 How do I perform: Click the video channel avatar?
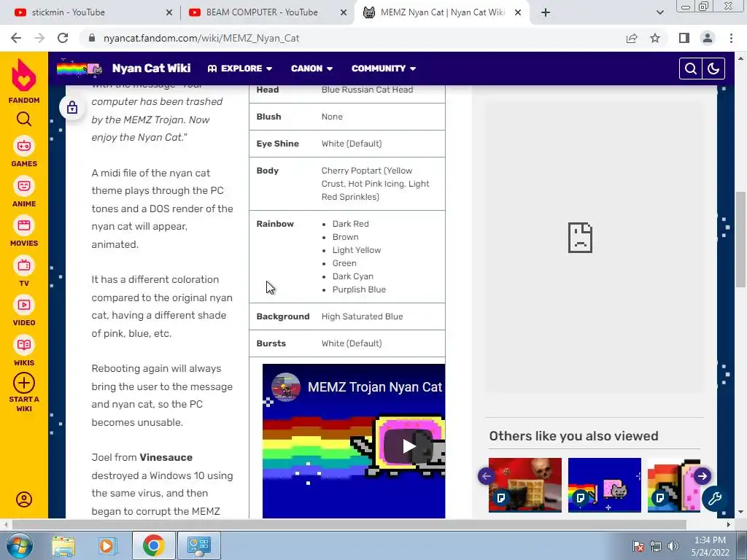pyautogui.click(x=286, y=387)
